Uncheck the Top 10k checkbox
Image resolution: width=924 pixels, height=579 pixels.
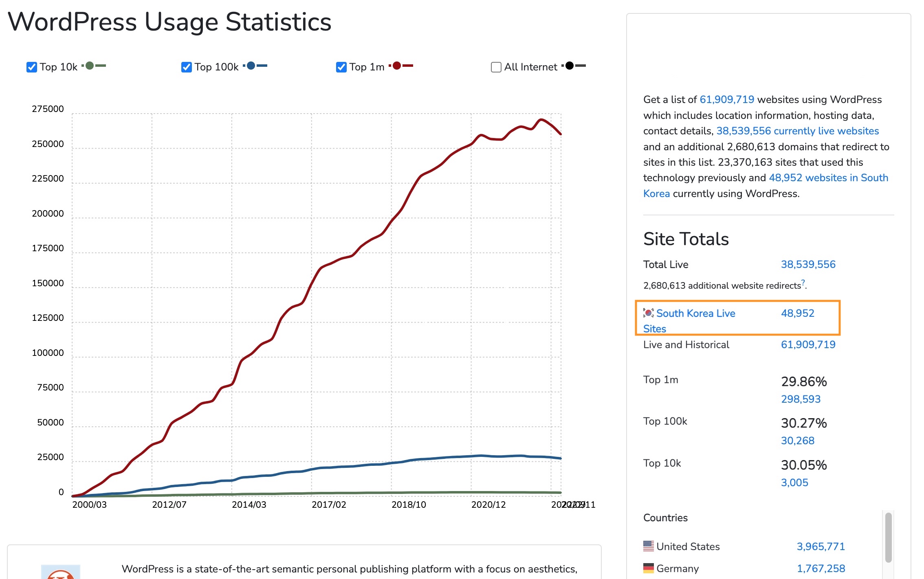click(x=31, y=67)
